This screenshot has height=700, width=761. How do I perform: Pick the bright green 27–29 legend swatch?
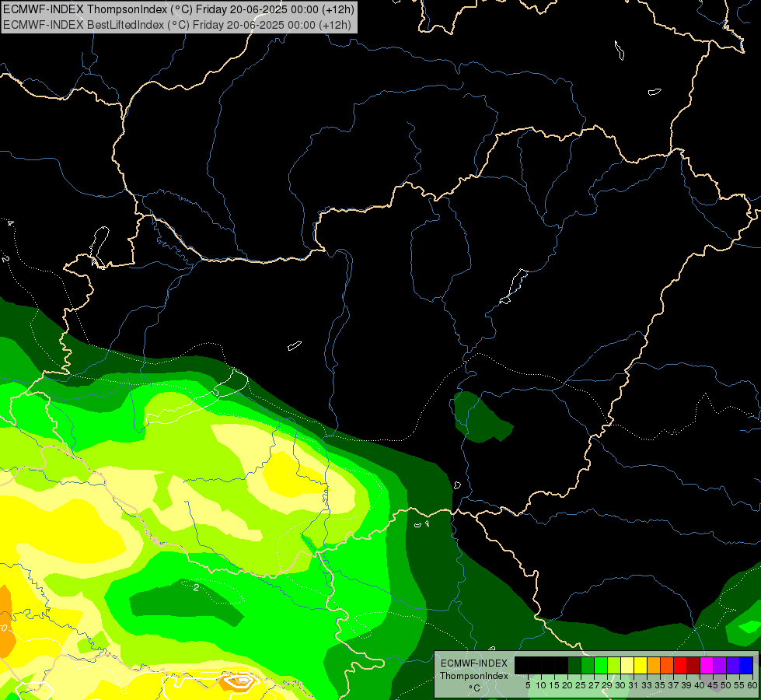(x=601, y=665)
